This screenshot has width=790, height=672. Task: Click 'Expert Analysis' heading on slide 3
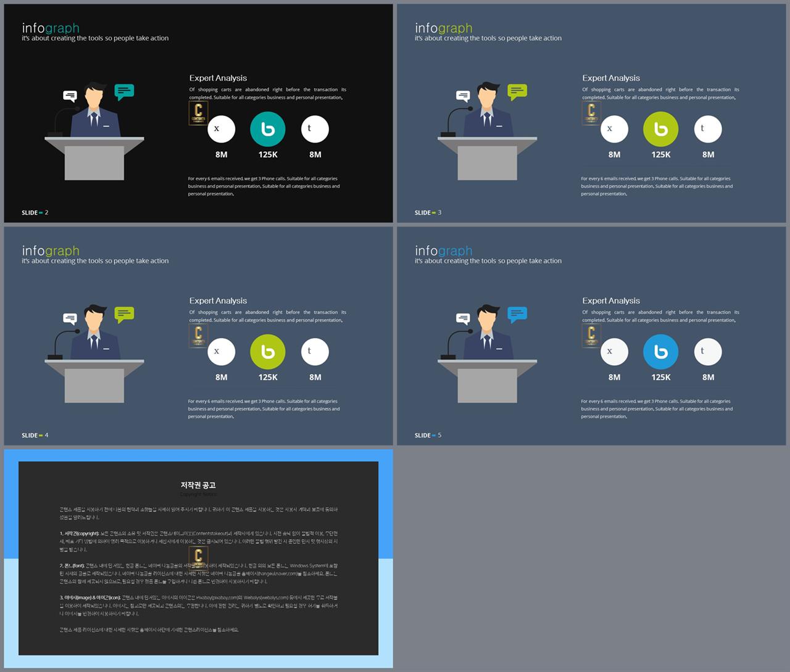[x=611, y=78]
